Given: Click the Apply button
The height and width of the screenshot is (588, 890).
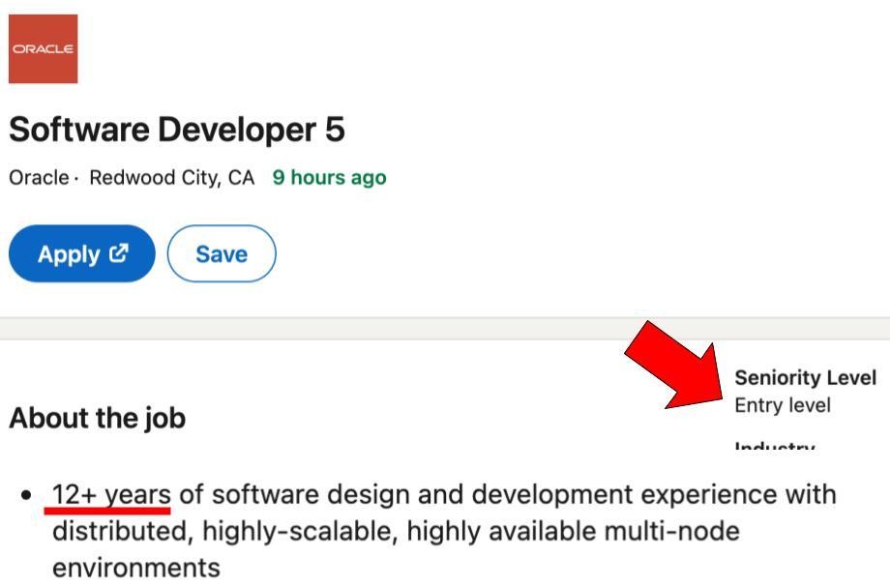Looking at the screenshot, I should [x=81, y=252].
